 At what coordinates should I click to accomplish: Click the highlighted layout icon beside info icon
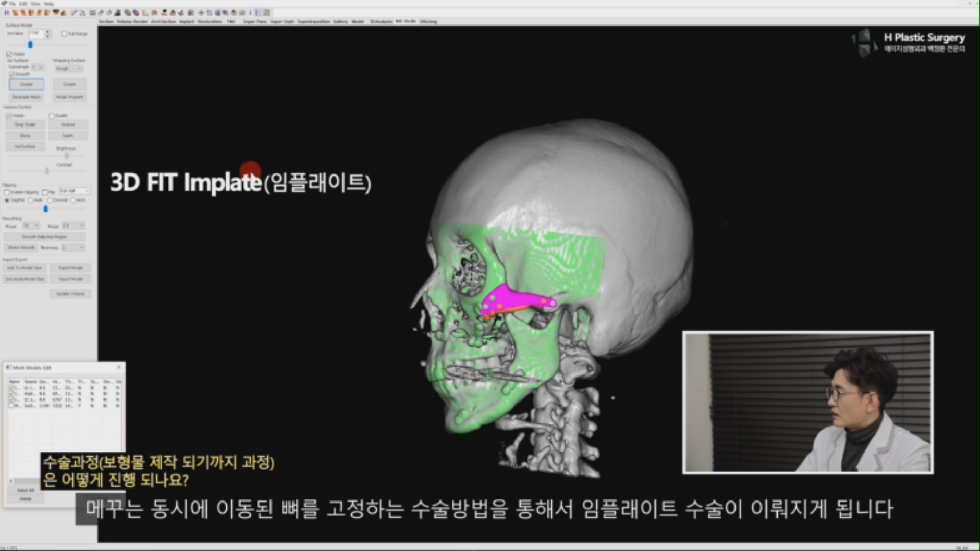(x=258, y=13)
